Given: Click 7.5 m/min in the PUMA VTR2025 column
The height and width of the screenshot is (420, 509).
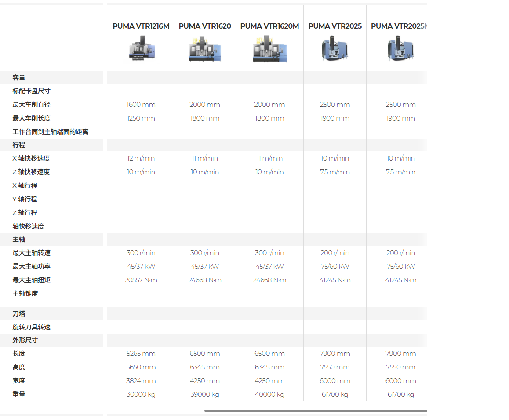Looking at the screenshot, I should click(x=335, y=172).
